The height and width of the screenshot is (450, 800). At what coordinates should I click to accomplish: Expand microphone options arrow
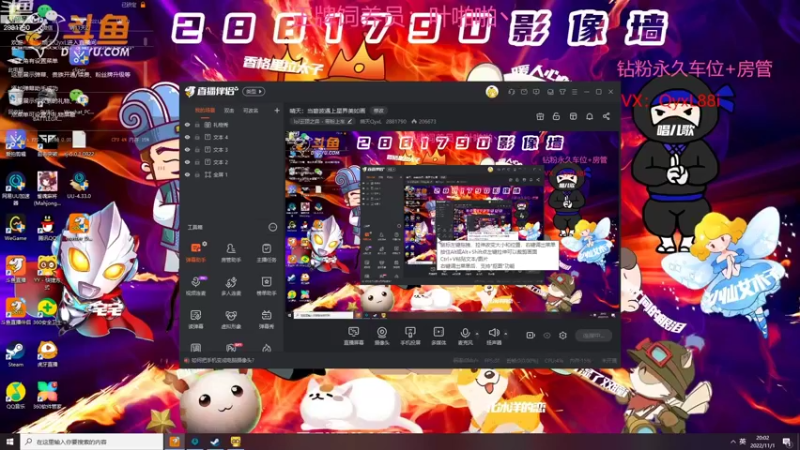point(477,334)
